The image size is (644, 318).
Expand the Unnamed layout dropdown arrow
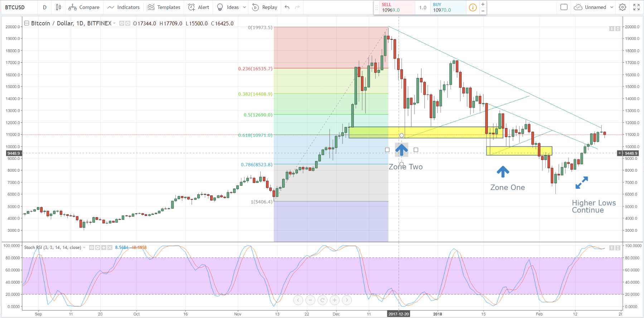pos(612,7)
